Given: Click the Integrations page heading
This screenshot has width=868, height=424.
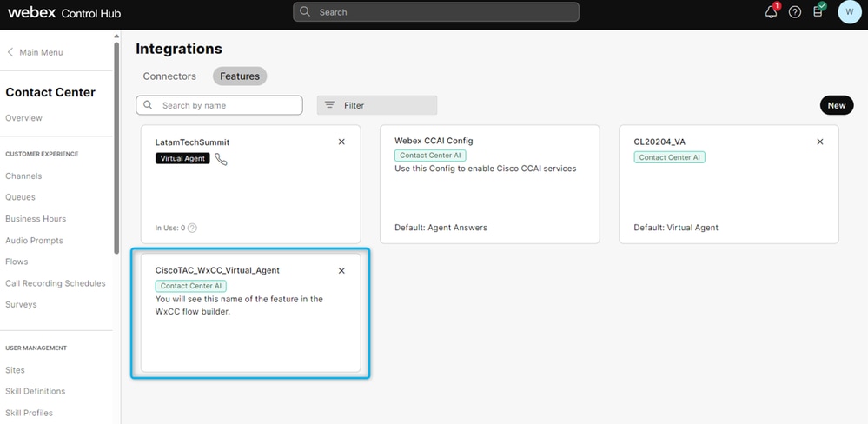Looking at the screenshot, I should click(179, 49).
